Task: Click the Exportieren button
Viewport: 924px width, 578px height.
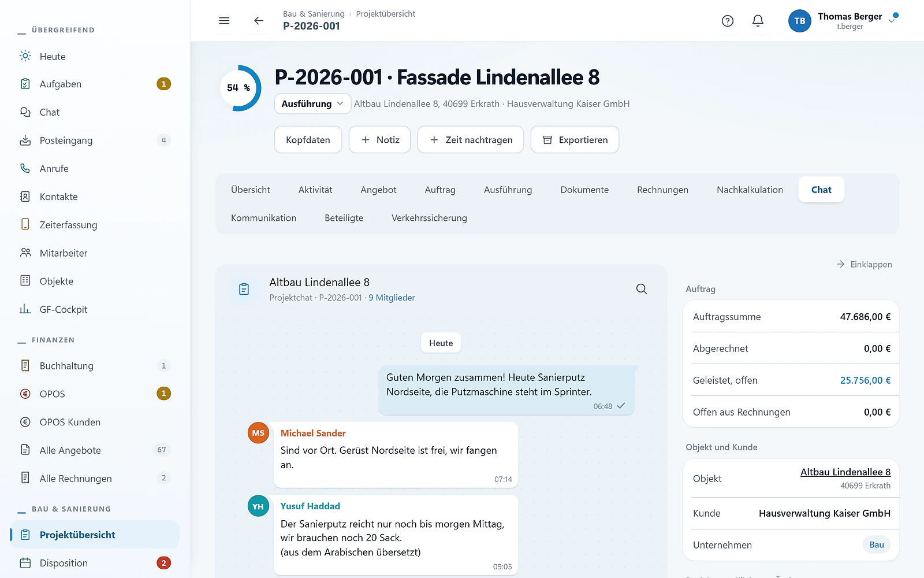Action: (575, 140)
